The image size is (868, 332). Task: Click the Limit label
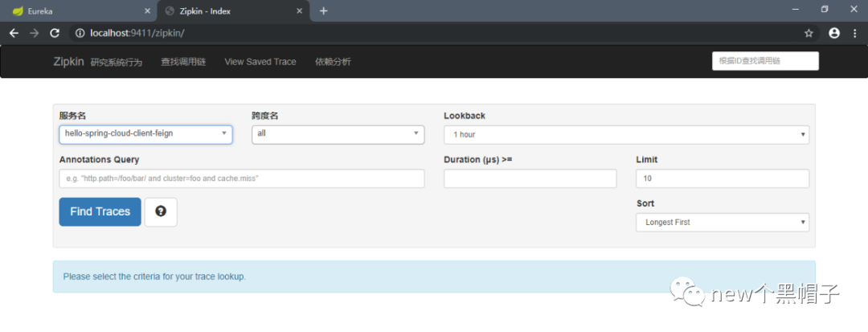point(646,159)
